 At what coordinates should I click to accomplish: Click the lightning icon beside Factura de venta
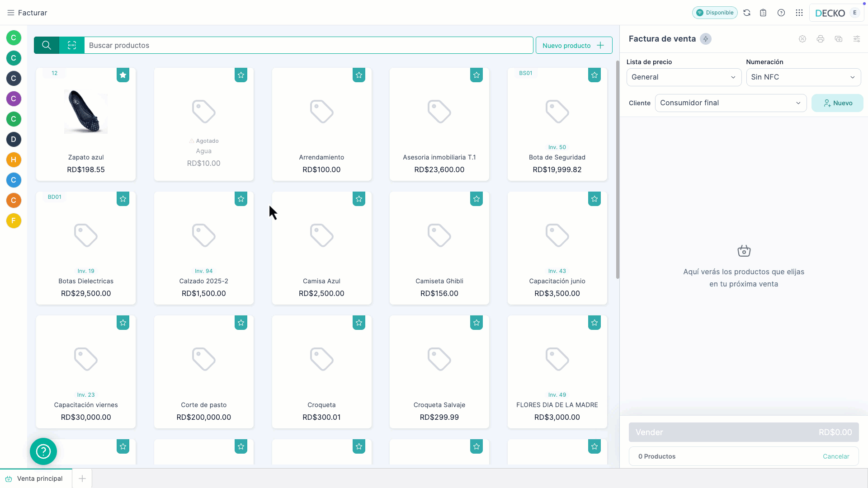point(706,39)
